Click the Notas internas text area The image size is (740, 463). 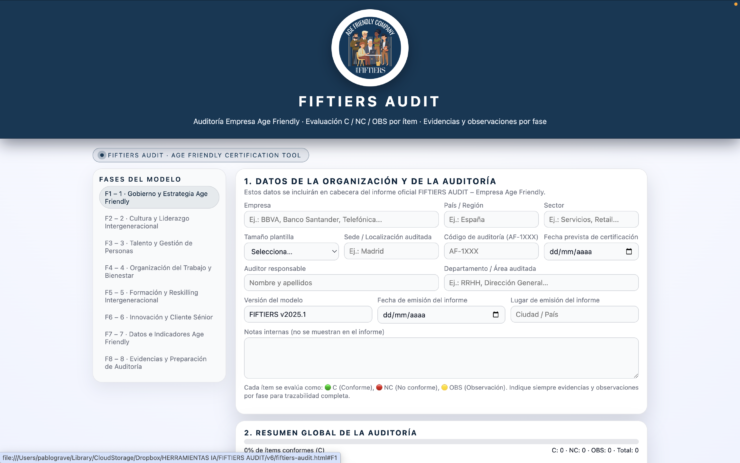(x=441, y=357)
